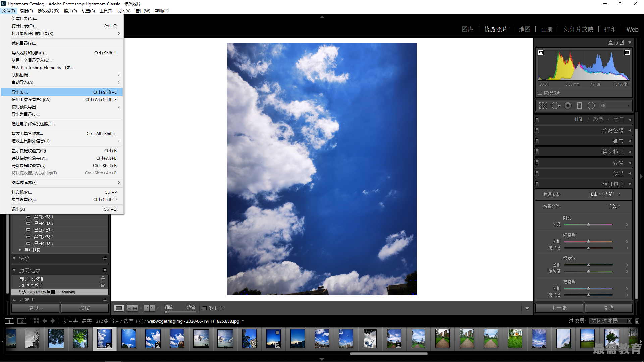Screen dimensions: 644x362
Task: Clear history with the X icon
Action: pyautogui.click(x=105, y=270)
